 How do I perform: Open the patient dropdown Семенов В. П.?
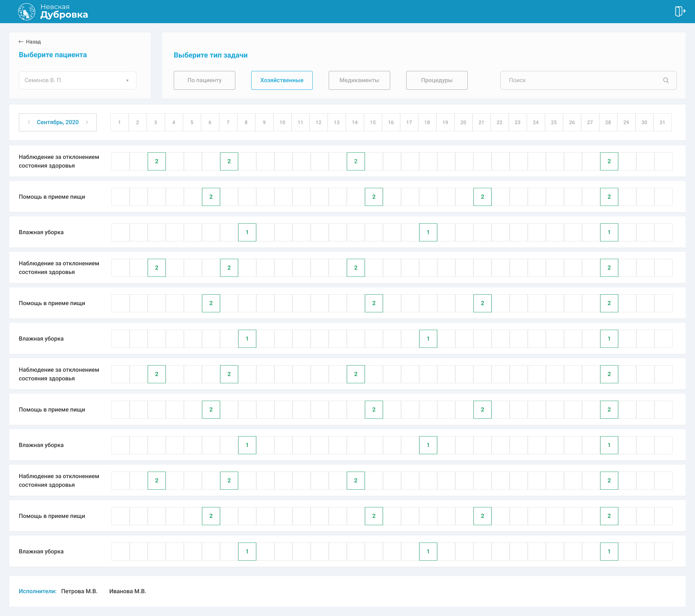(77, 80)
